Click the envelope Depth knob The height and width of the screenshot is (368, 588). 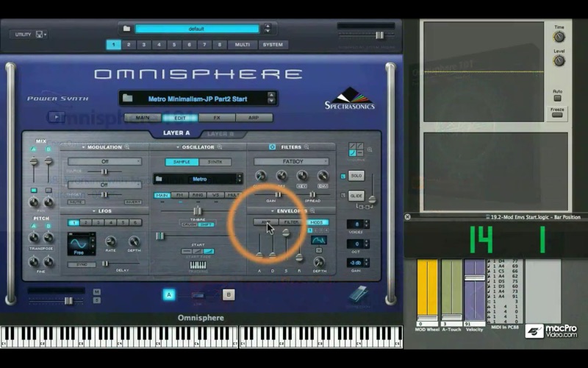pos(319,261)
